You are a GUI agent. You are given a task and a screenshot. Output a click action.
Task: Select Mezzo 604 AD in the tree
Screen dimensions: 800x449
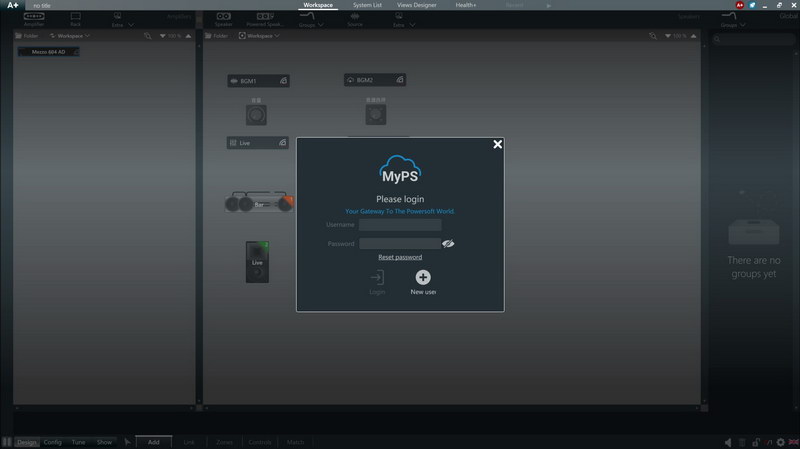tap(48, 52)
